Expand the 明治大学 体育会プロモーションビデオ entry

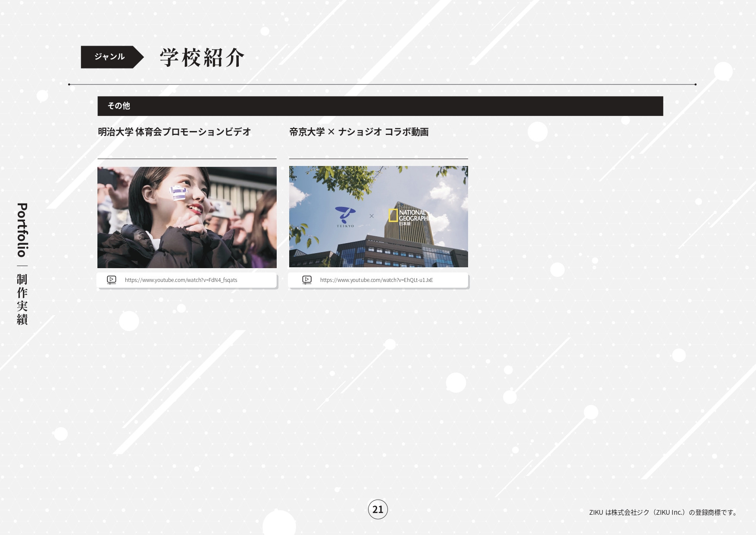point(174,131)
